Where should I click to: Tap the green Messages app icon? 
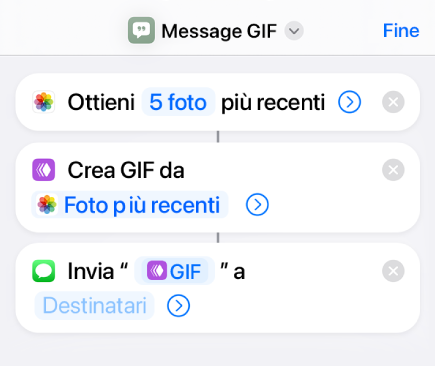coord(44,271)
